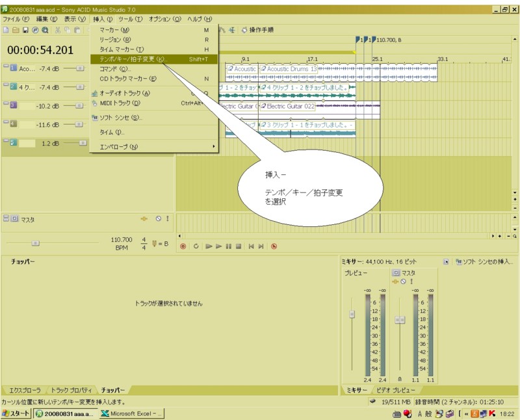Click the New project toolbar icon
The image size is (520, 420).
click(6, 30)
